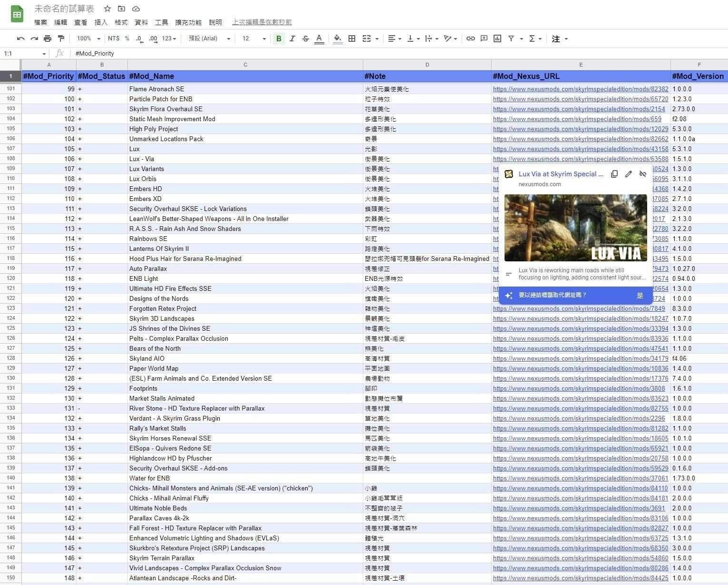Expand the Arial font family dropdown
The image size is (728, 585).
point(209,38)
